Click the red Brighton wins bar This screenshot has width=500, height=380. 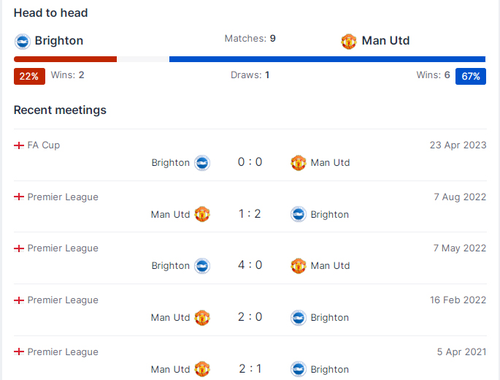coord(65,59)
